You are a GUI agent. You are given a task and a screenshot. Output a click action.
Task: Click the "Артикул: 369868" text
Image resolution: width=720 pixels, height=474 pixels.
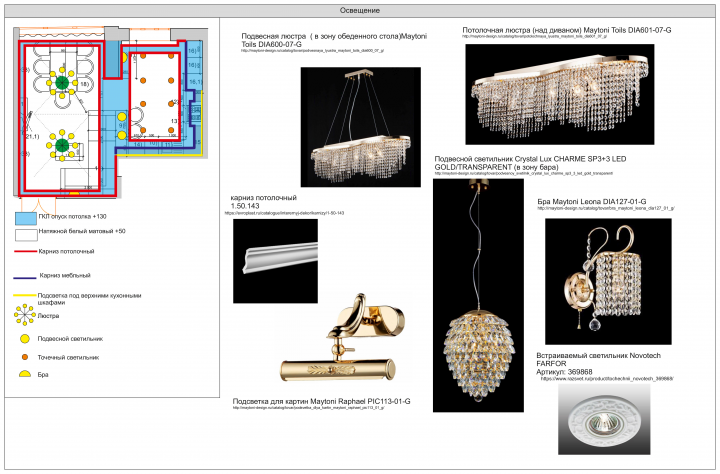pyautogui.click(x=564, y=372)
